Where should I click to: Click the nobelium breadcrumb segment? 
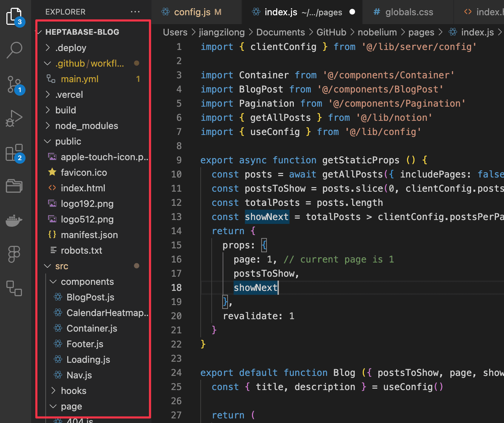(377, 32)
